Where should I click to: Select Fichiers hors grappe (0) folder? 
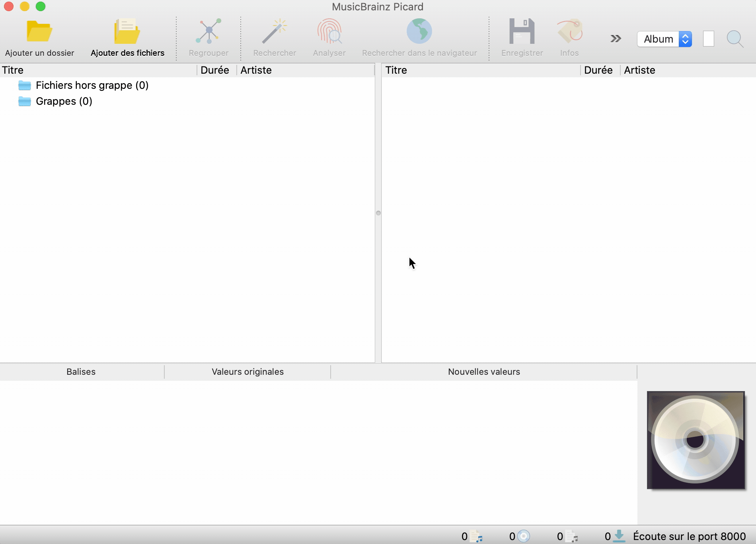(x=92, y=85)
